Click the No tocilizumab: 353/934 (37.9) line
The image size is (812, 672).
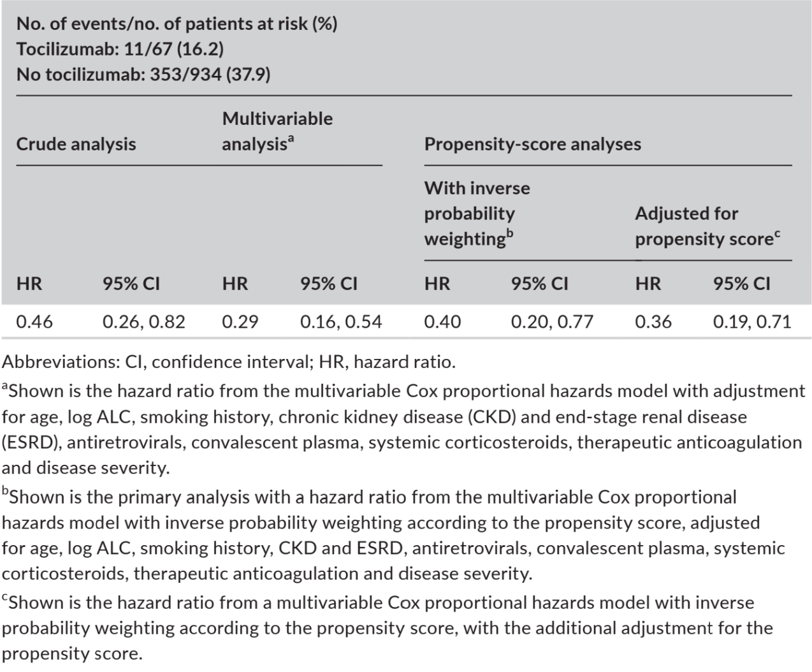143,75
